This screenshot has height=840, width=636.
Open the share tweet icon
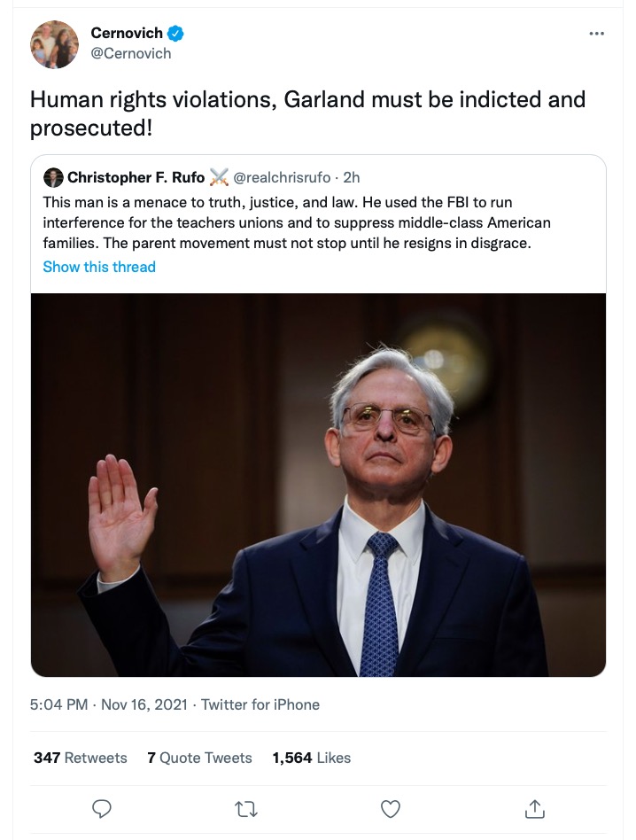(533, 809)
